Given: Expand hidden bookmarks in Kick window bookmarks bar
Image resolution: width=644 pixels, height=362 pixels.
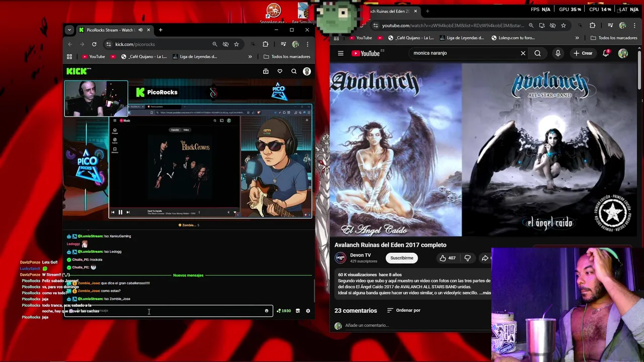Looking at the screenshot, I should tap(250, 57).
